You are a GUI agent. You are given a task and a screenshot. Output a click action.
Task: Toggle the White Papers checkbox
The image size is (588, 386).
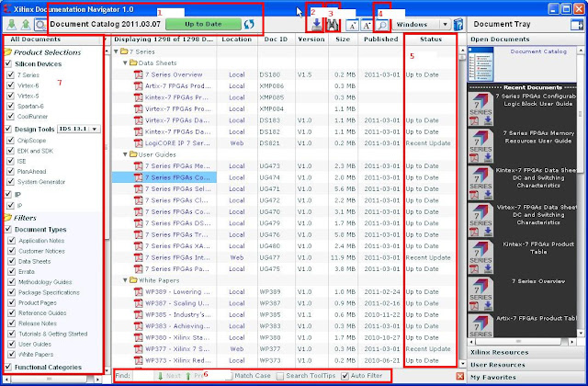click(12, 354)
